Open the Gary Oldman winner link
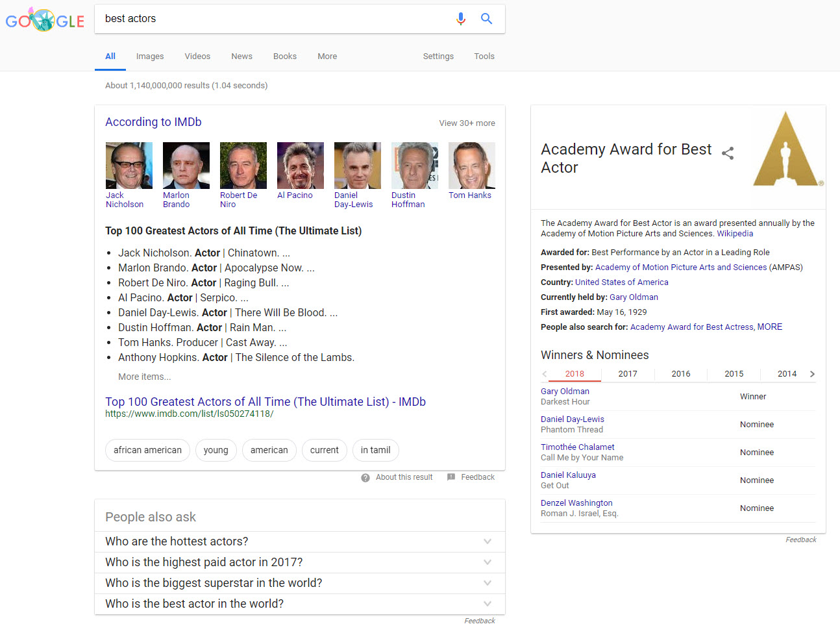The width and height of the screenshot is (840, 635). (x=565, y=392)
